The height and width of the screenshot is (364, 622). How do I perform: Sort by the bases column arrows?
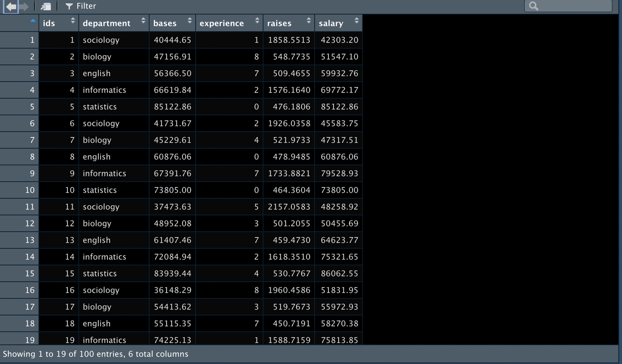tap(189, 20)
